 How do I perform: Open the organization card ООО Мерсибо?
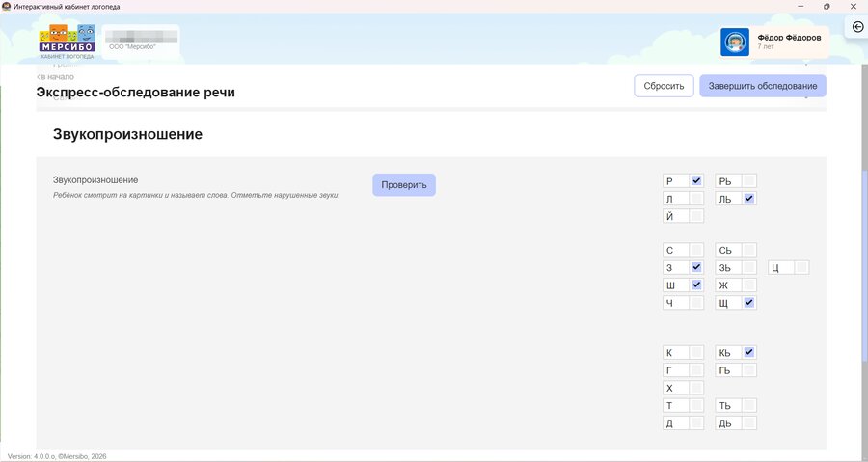tap(141, 41)
